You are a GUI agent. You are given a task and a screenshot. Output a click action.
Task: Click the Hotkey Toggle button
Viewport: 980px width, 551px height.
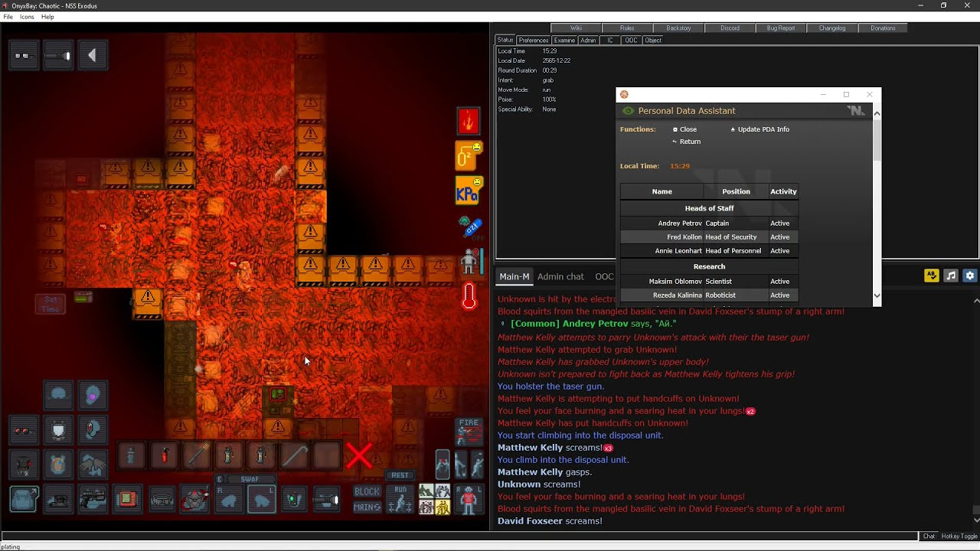(959, 536)
